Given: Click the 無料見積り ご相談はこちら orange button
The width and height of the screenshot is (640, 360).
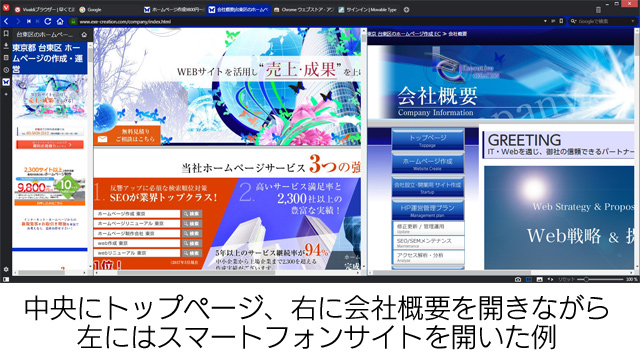Looking at the screenshot, I should [127, 136].
